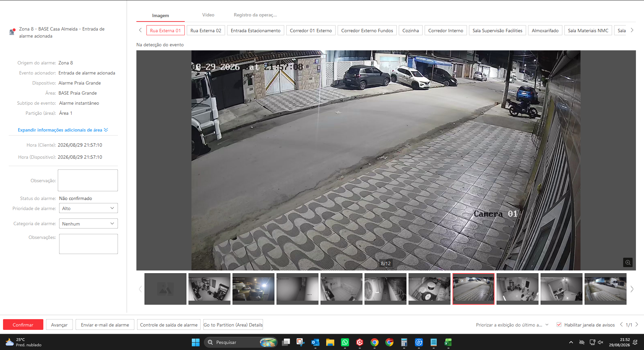This screenshot has width=644, height=350.
Task: Select the Corredor Externo Fundos camera tab
Action: tap(367, 31)
